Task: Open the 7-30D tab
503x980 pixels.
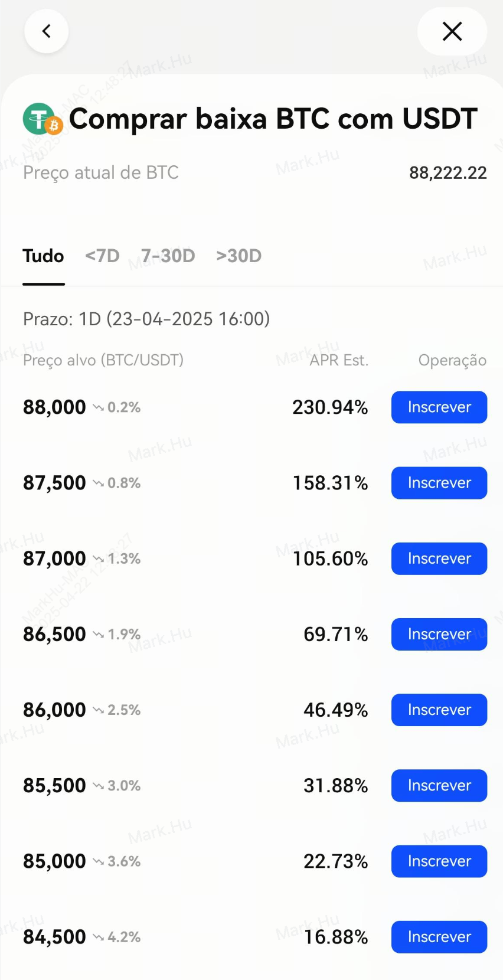Action: pos(168,256)
